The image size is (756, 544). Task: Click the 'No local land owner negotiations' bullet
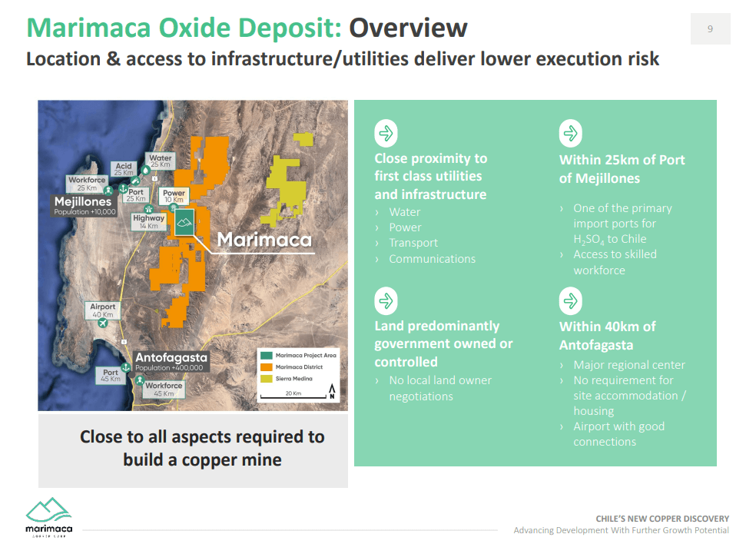pyautogui.click(x=440, y=388)
